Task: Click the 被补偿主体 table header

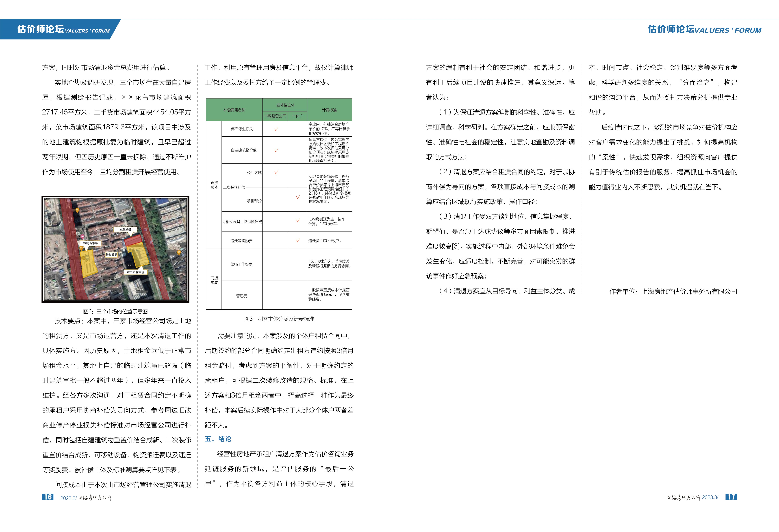Action: click(x=285, y=105)
